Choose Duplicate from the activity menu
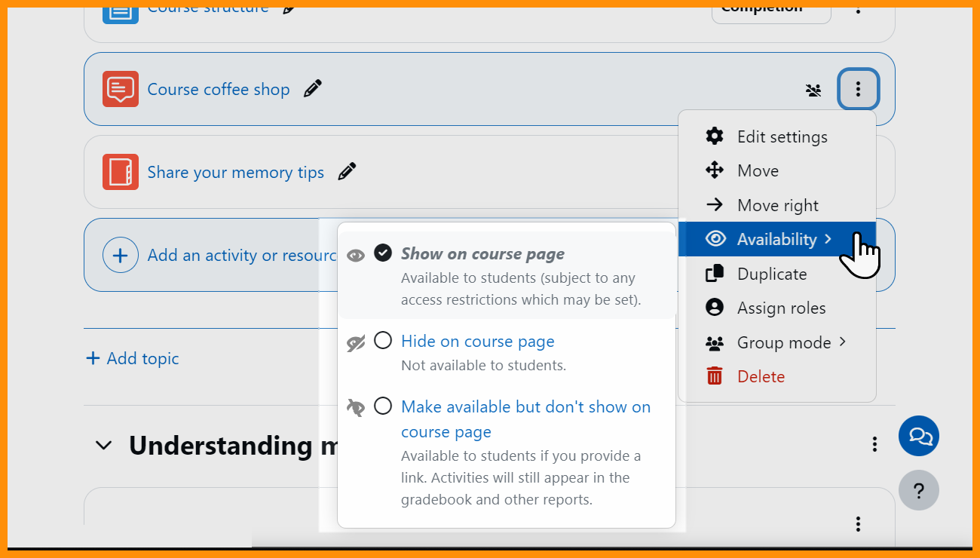 point(771,274)
